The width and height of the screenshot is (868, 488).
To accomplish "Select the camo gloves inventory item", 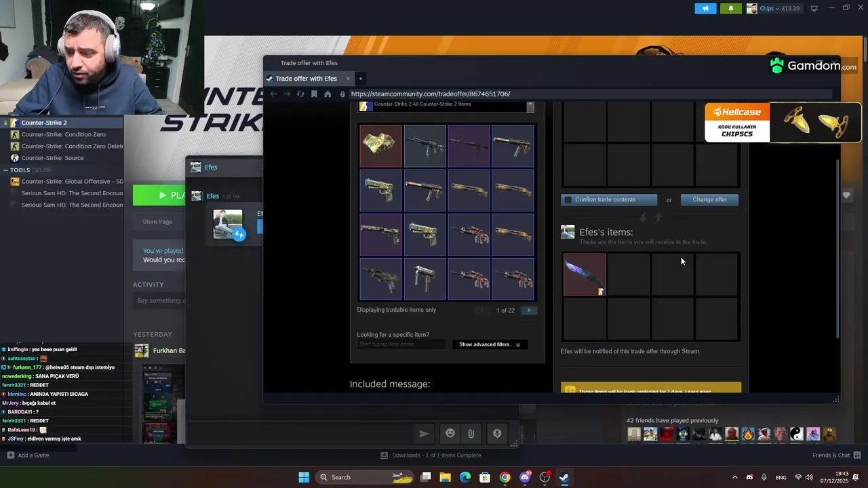I will tap(380, 146).
